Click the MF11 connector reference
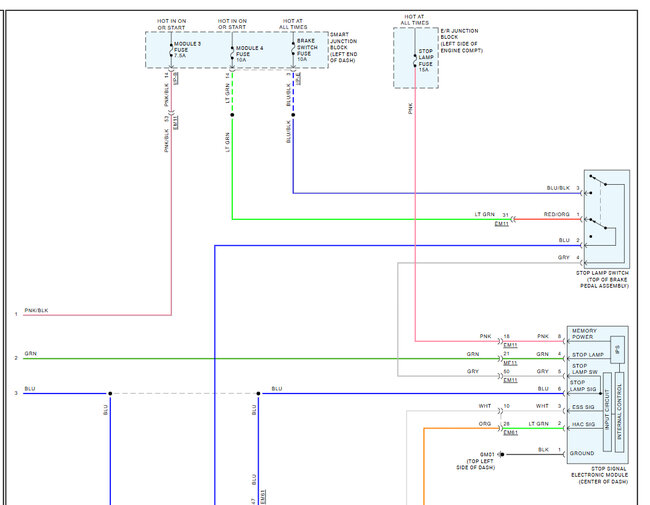The height and width of the screenshot is (505, 650). tap(510, 363)
